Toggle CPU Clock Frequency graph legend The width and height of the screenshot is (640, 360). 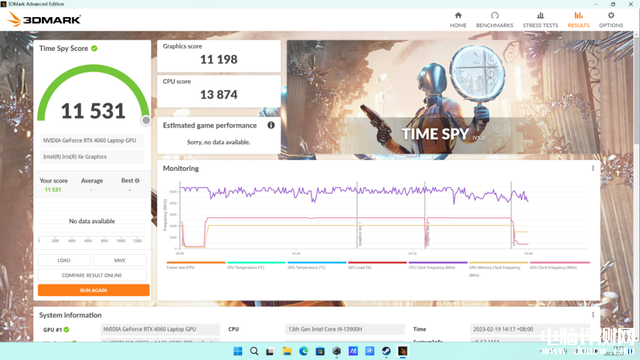pos(438,265)
